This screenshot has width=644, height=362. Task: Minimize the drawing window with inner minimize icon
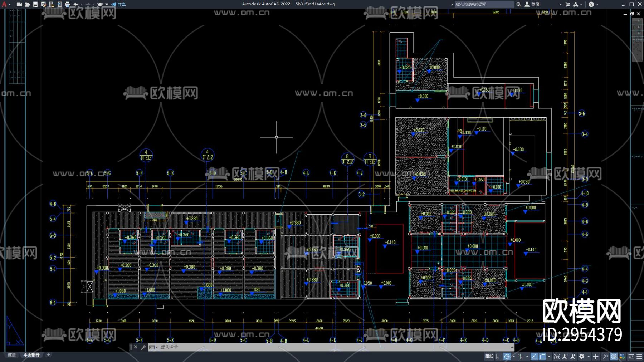pos(625,14)
